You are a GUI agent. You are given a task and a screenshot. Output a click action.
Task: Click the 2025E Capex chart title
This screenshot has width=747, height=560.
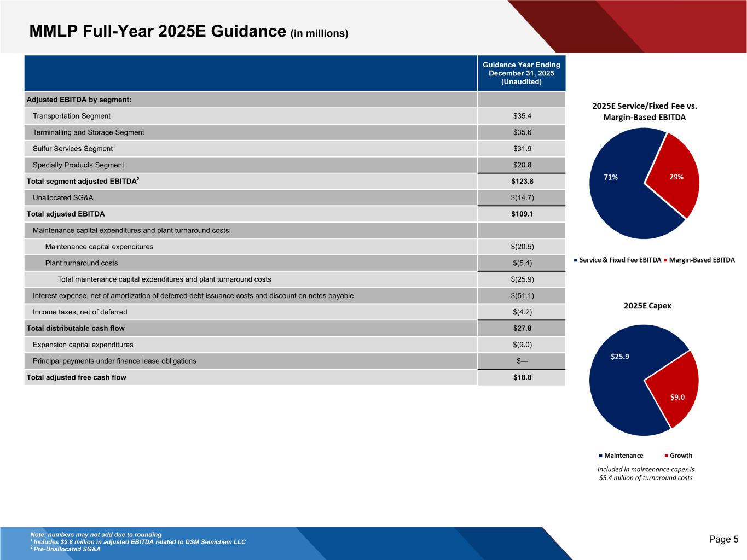click(647, 306)
